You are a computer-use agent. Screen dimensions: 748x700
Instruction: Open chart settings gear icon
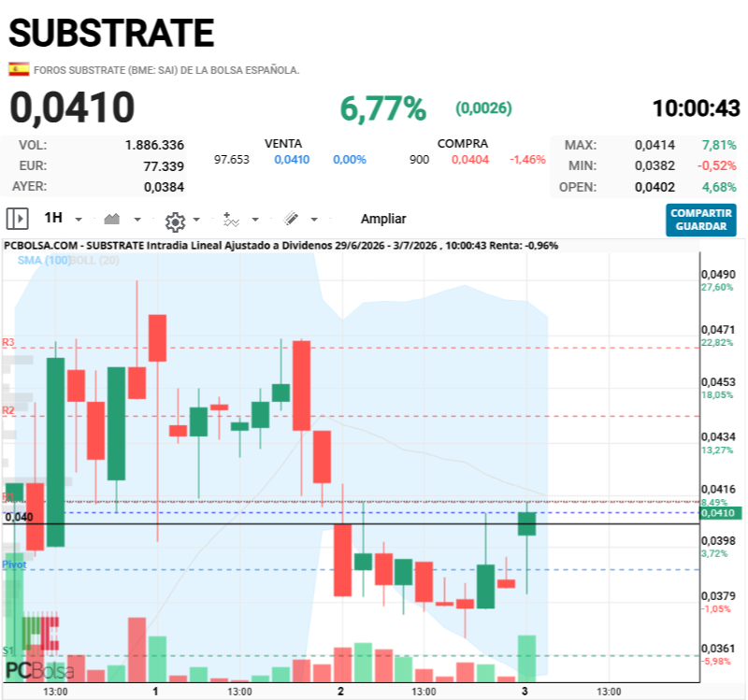tap(175, 221)
